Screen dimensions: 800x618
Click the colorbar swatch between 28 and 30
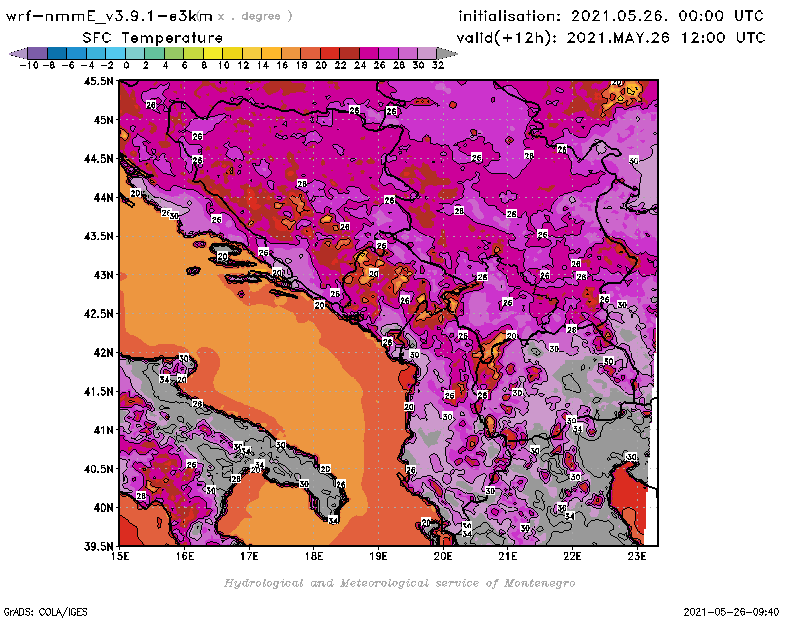407,53
